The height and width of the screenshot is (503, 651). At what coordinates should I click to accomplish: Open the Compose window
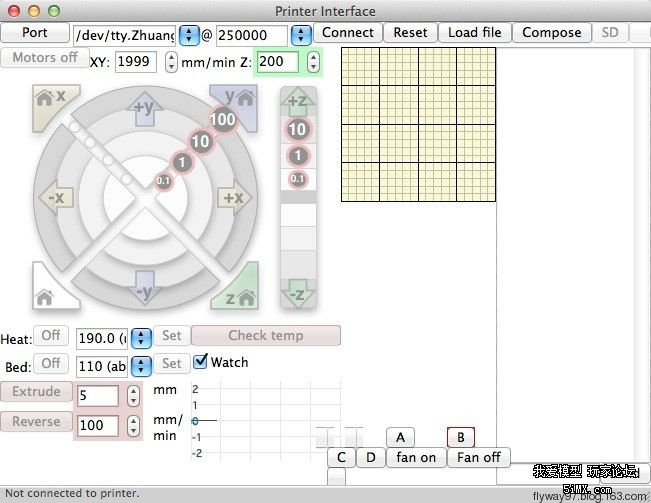pyautogui.click(x=552, y=32)
